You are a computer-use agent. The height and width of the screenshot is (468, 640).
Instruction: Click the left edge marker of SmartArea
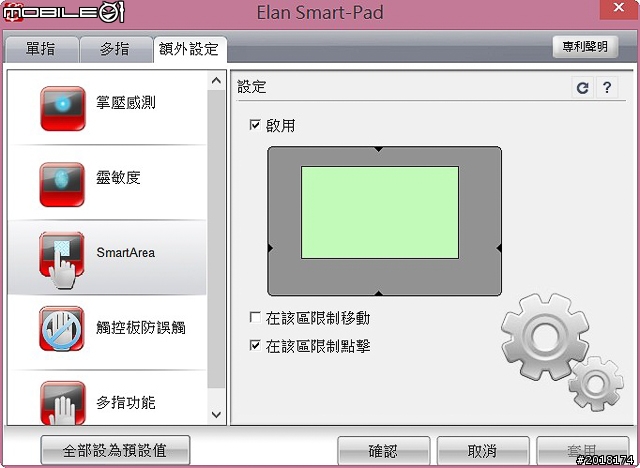(x=270, y=248)
